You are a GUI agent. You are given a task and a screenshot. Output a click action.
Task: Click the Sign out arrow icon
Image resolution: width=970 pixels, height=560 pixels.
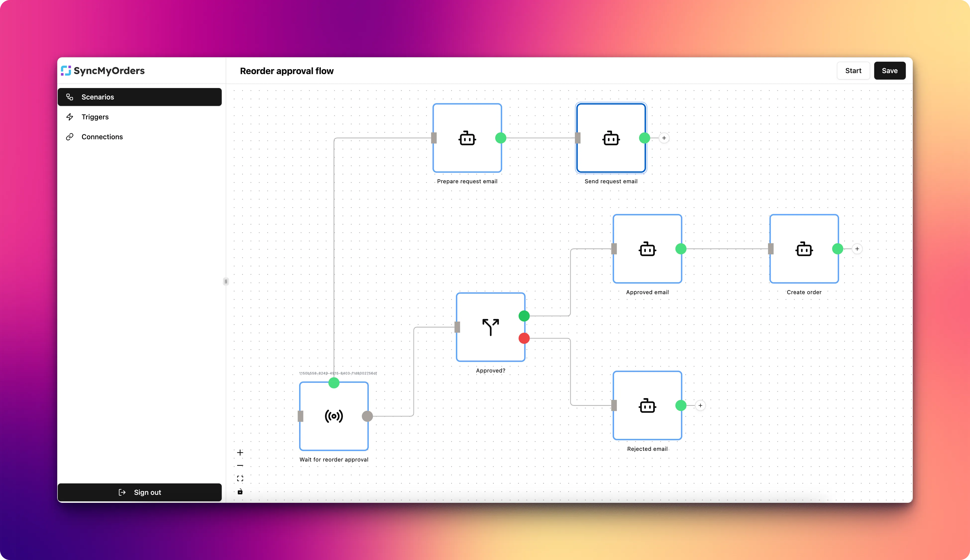pos(122,492)
